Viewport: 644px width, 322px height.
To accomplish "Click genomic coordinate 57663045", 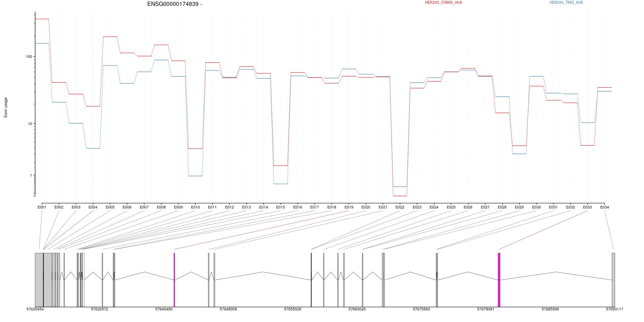I will pos(357,309).
